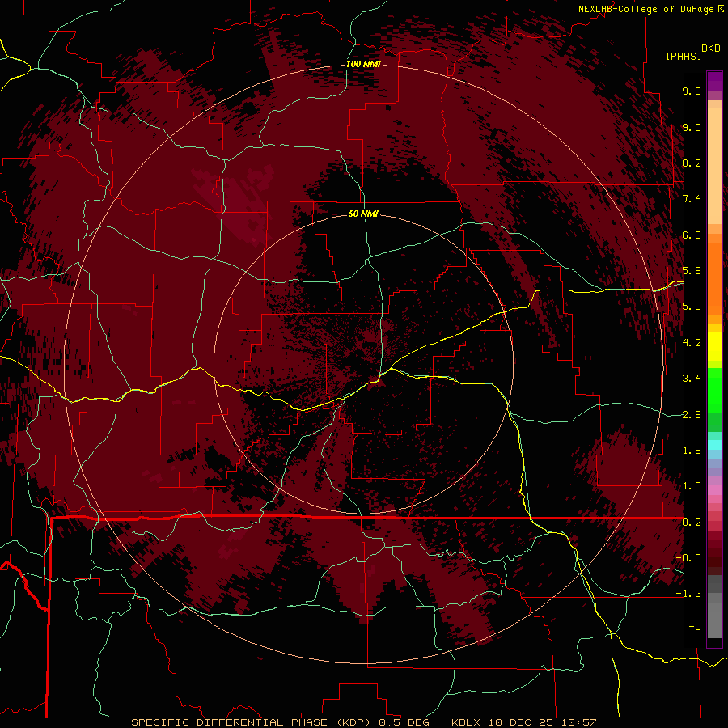728x728 pixels.
Task: Click the 4.2 value on the color scale
Action: (692, 342)
